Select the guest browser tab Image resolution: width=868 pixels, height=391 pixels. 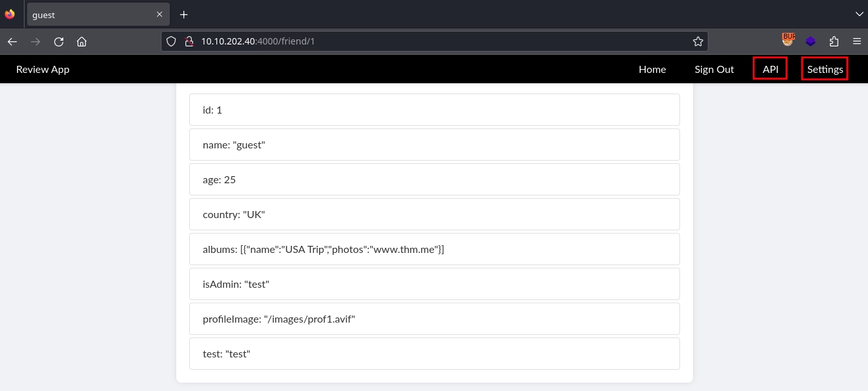[90, 14]
